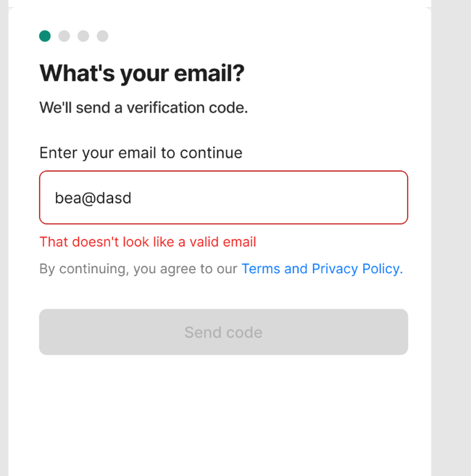Click the white strip above the card
Image resolution: width=471 pixels, height=476 pixels.
tap(220, 3)
